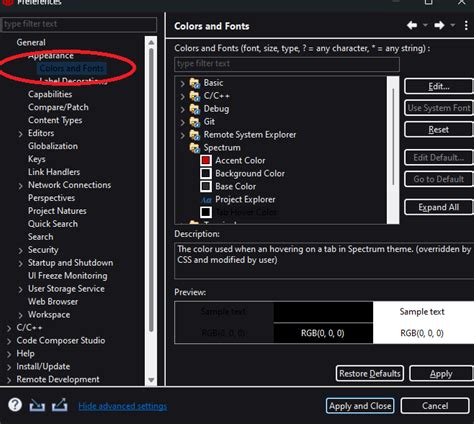Click the Git category folder icon
Image resolution: width=474 pixels, height=424 pixels.
coord(195,122)
